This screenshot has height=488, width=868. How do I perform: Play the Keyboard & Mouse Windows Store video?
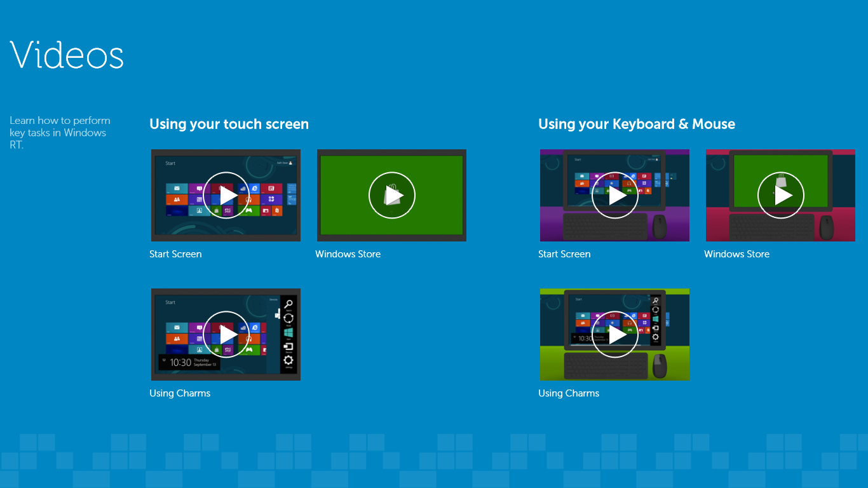click(x=780, y=195)
